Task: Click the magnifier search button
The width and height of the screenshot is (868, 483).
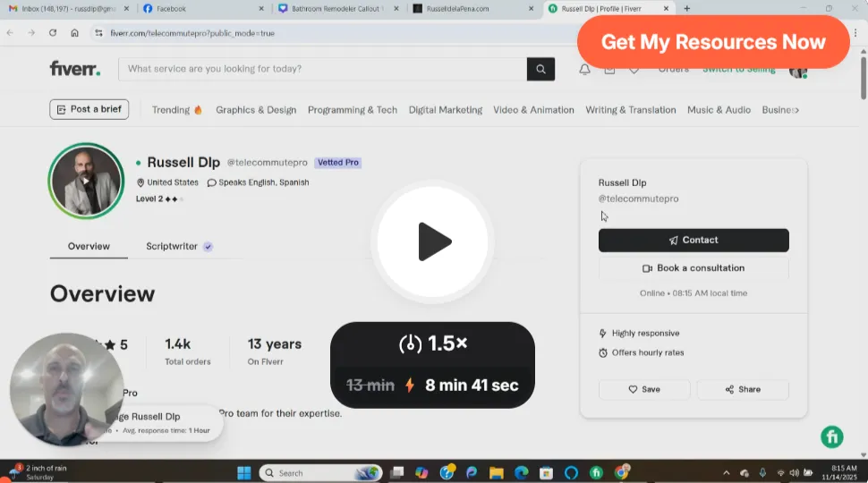Action: pos(540,69)
